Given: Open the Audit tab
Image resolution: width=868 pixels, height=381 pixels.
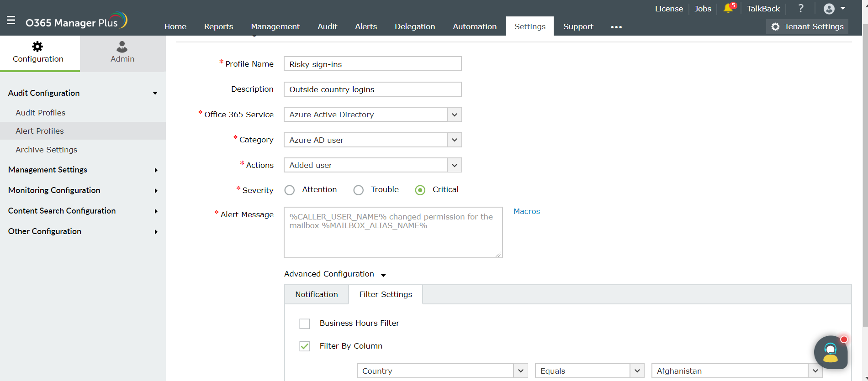Looking at the screenshot, I should coord(328,26).
